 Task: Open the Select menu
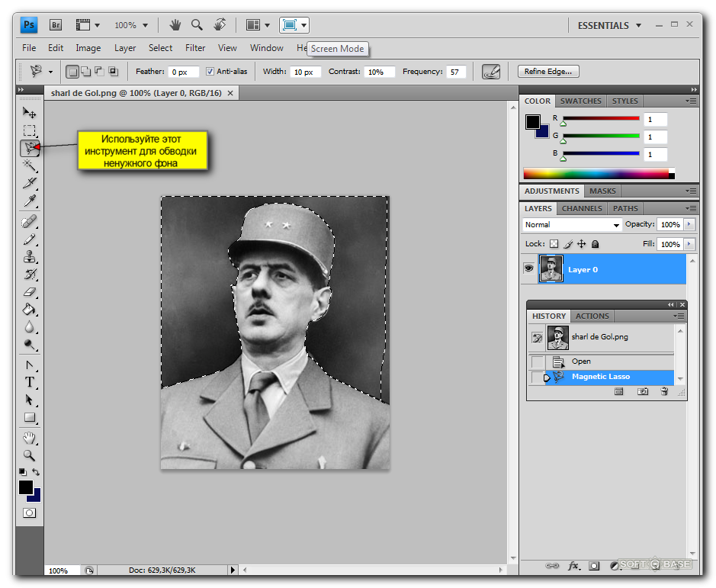160,48
